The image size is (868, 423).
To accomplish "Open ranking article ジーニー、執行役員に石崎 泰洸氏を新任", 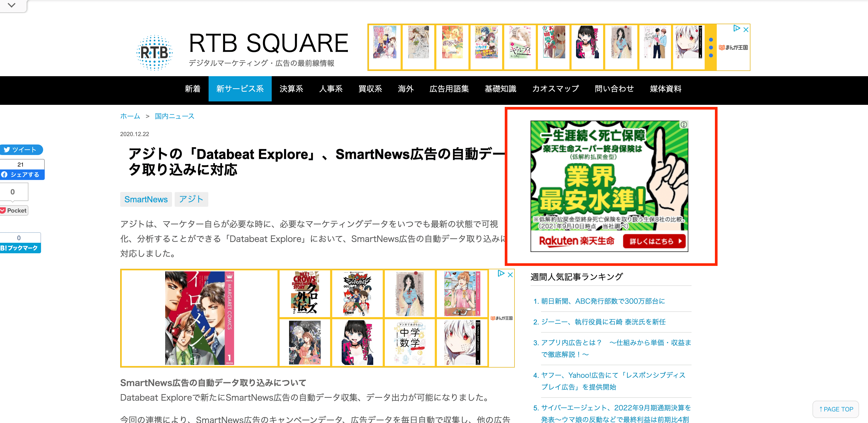I will (x=603, y=322).
